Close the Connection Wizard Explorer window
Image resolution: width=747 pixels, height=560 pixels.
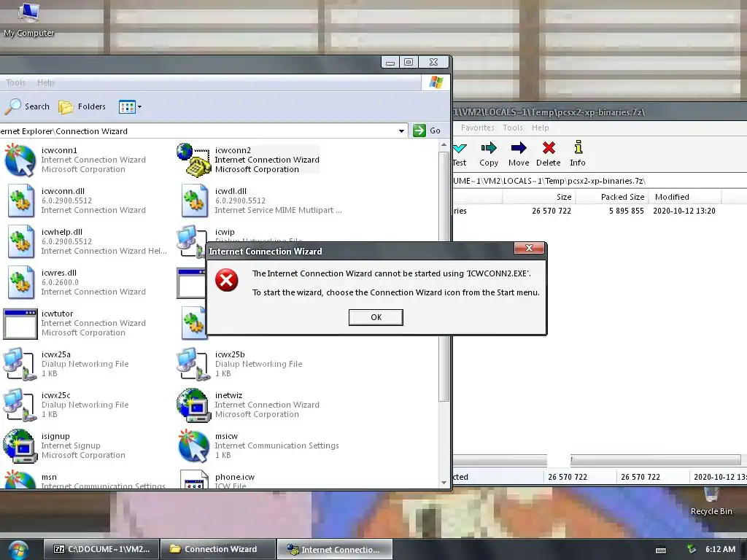coord(433,62)
